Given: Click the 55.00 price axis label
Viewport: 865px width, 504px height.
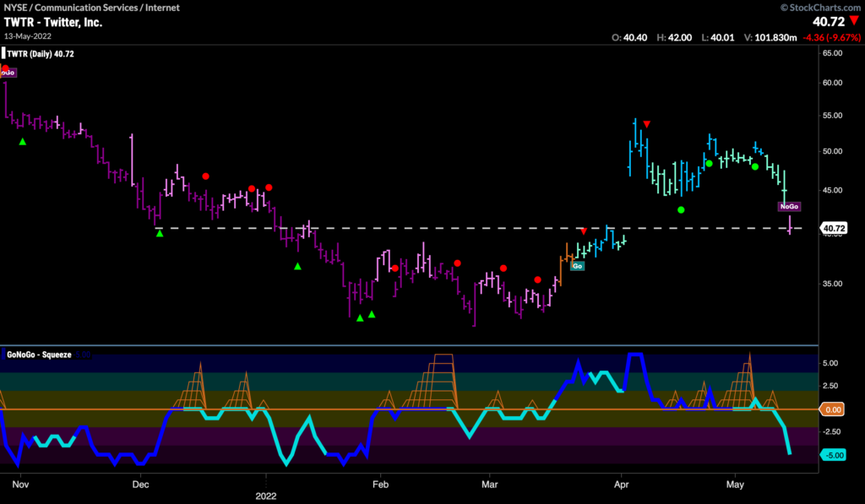Looking at the screenshot, I should (x=832, y=116).
